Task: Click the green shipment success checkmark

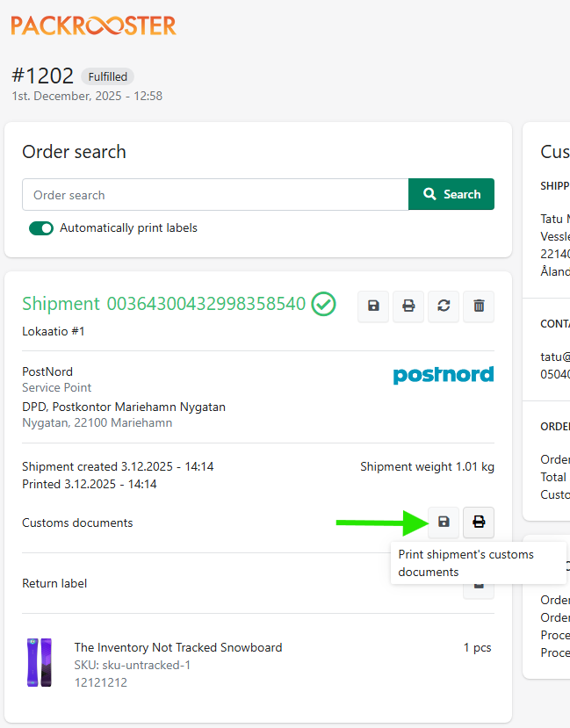Action: click(323, 304)
